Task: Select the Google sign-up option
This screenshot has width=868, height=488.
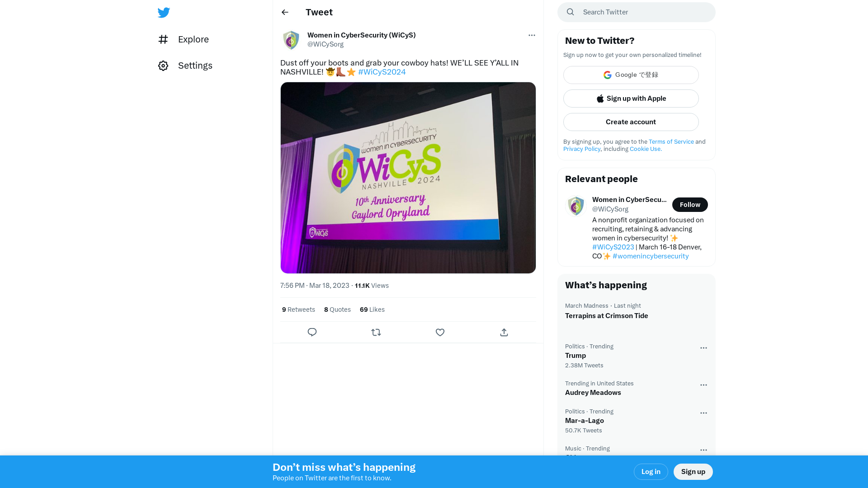Action: 631,75
